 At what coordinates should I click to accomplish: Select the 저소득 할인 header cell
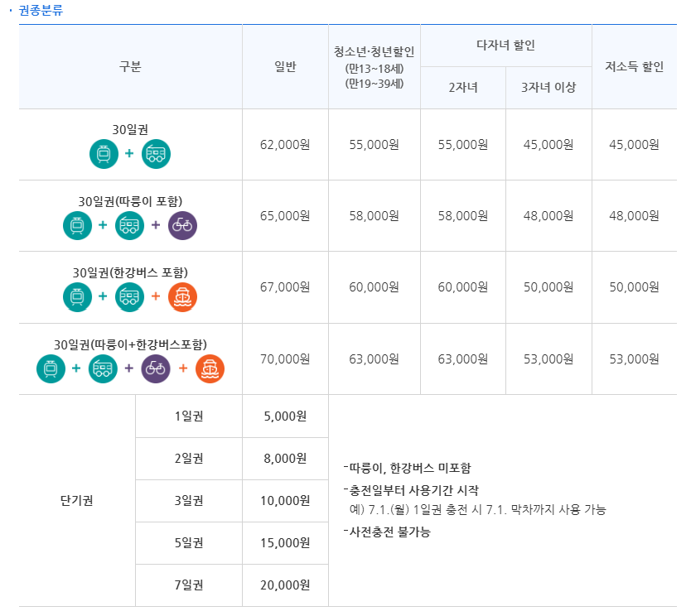tap(634, 67)
